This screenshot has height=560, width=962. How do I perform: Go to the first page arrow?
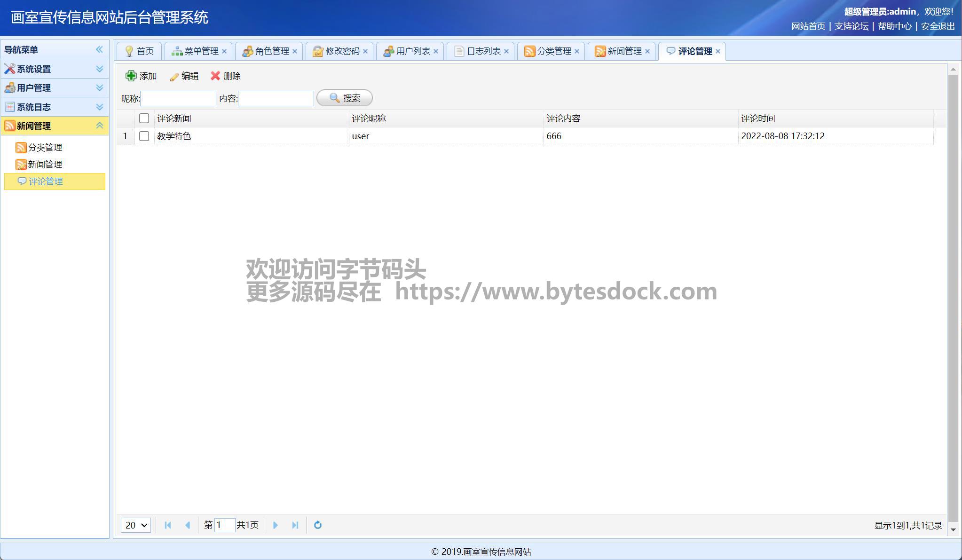pyautogui.click(x=168, y=525)
